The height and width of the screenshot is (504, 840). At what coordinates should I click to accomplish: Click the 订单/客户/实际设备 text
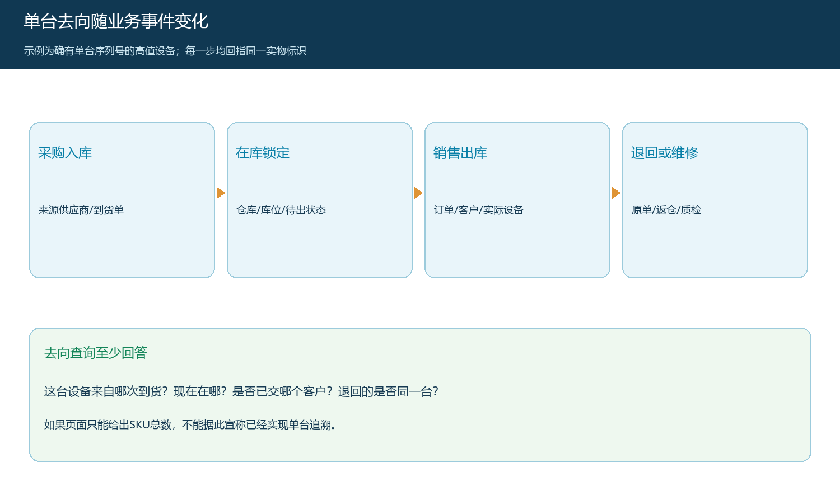click(479, 210)
